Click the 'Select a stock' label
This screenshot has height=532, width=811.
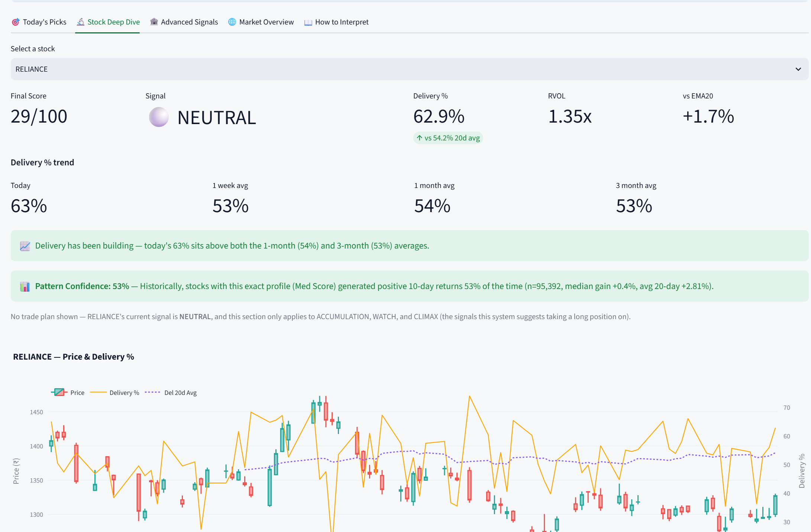coord(33,49)
